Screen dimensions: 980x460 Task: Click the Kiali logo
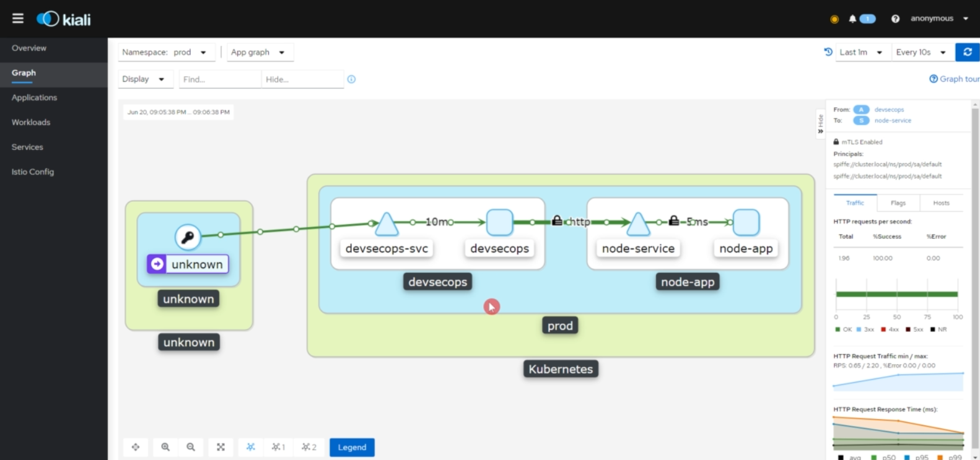click(x=64, y=19)
